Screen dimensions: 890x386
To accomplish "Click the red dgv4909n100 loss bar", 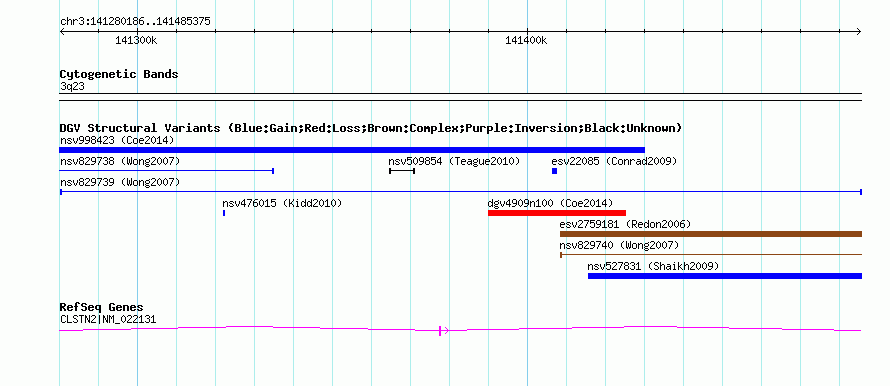I will pos(557,213).
